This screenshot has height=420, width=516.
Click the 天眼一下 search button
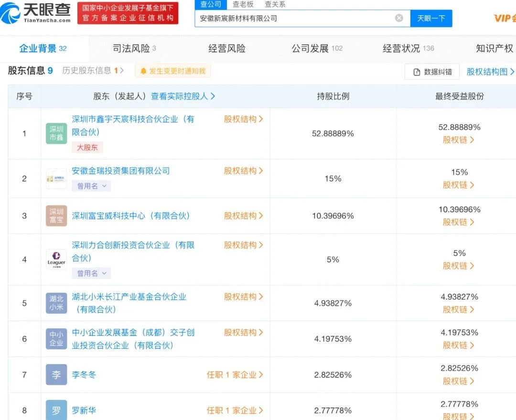[431, 18]
